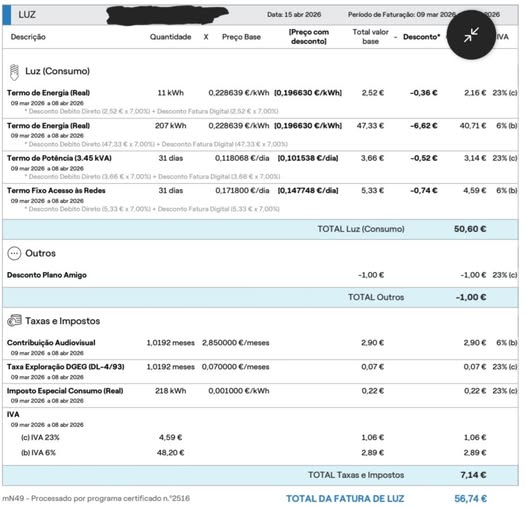The height and width of the screenshot is (509, 526).
Task: Select the LUZ section title
Action: (27, 15)
